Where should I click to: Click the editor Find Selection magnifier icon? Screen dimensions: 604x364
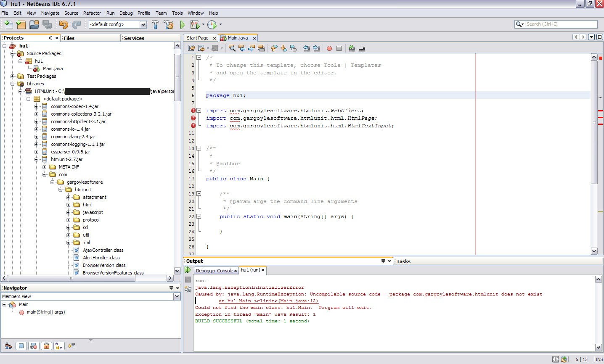pos(232,48)
